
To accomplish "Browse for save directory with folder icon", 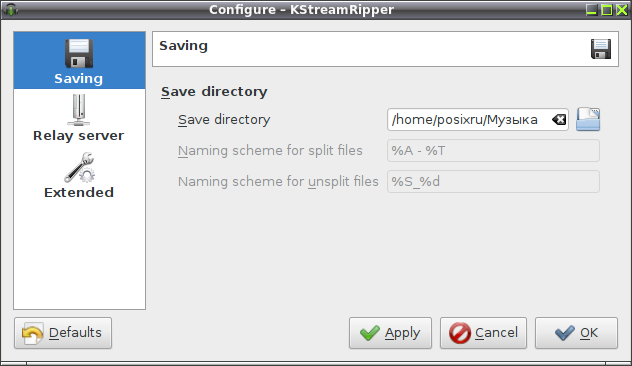I will click(x=588, y=119).
